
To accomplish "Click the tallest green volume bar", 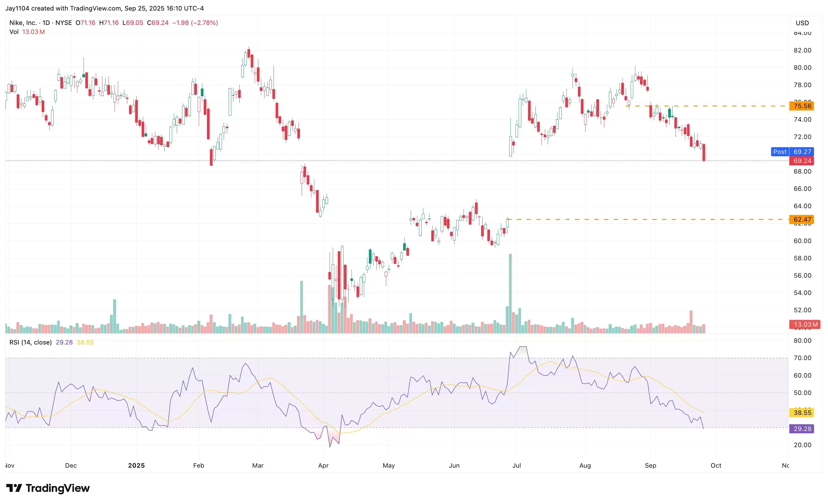I will click(510, 294).
